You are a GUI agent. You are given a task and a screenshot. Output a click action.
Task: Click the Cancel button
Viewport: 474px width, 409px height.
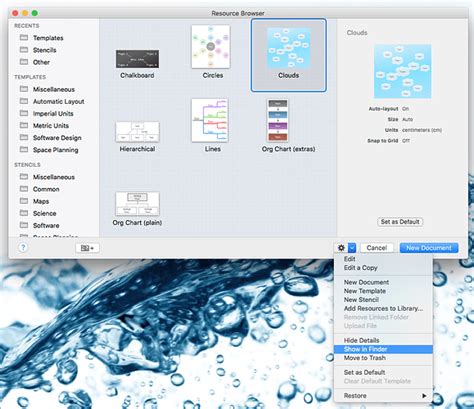[377, 248]
